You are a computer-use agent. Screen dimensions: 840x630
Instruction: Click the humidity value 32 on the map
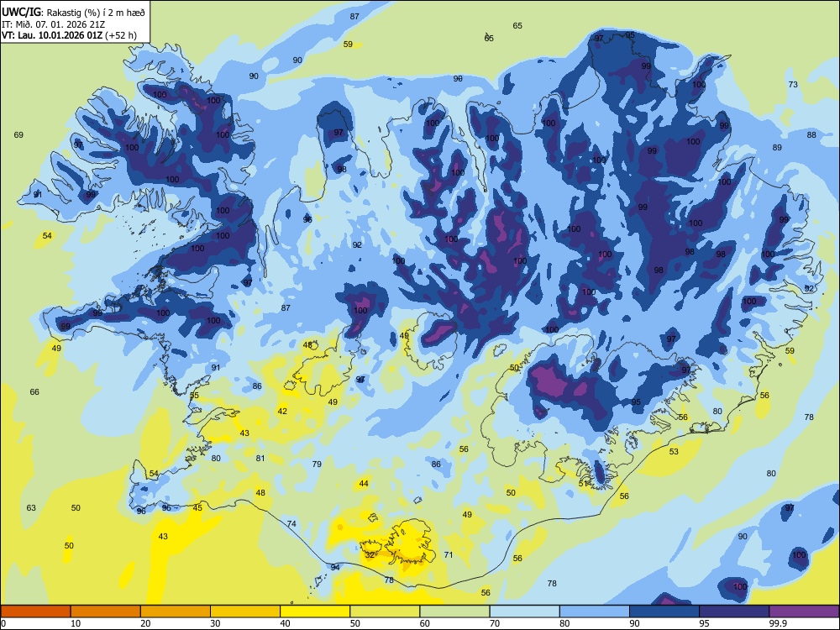[x=370, y=555]
